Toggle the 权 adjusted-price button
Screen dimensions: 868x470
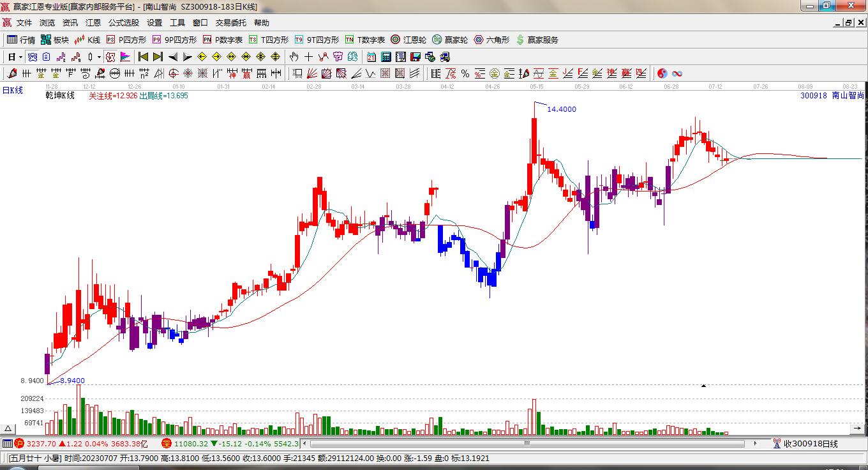110,57
